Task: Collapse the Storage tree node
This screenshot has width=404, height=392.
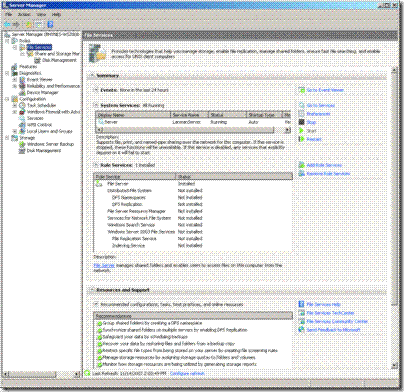Action: pyautogui.click(x=7, y=138)
